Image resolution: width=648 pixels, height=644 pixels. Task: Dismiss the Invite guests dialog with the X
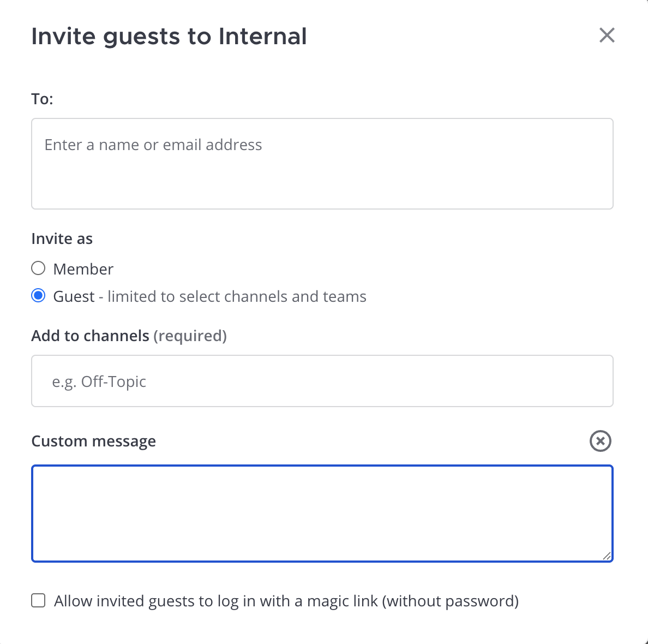(607, 35)
